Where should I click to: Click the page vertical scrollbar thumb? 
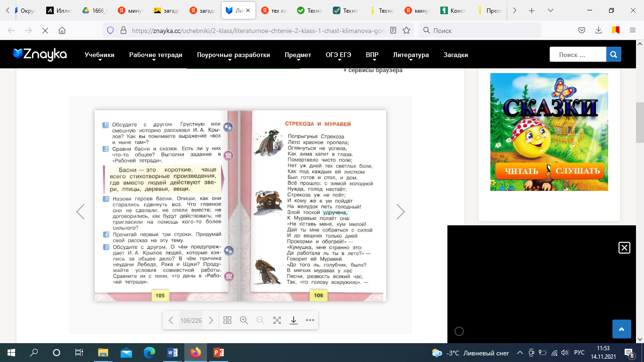(640, 123)
